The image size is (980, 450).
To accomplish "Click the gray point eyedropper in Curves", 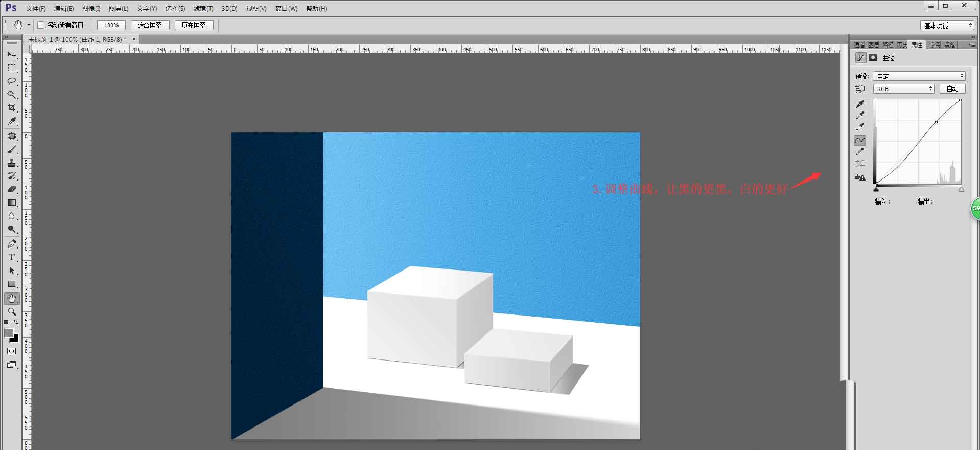I will tap(860, 116).
